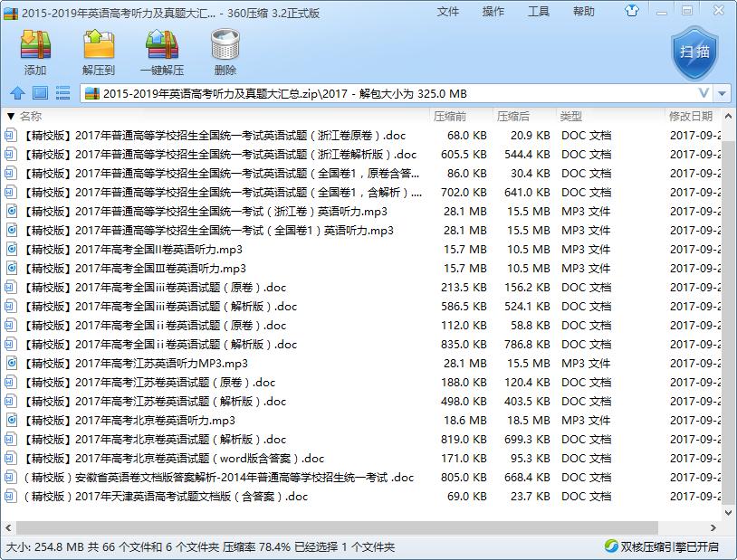Switch to list view mode
The width and height of the screenshot is (737, 560).
[x=61, y=92]
